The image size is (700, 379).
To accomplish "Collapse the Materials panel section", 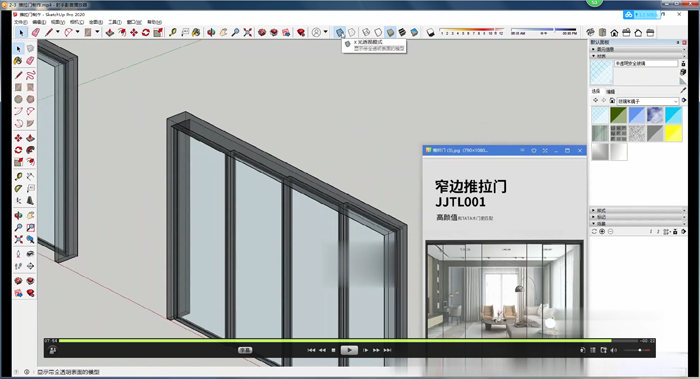I will [x=638, y=56].
